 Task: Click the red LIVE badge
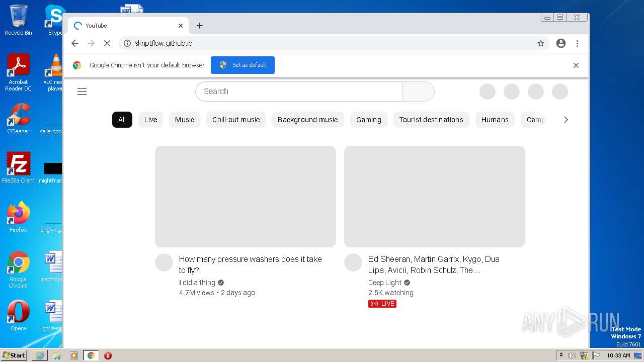(382, 304)
